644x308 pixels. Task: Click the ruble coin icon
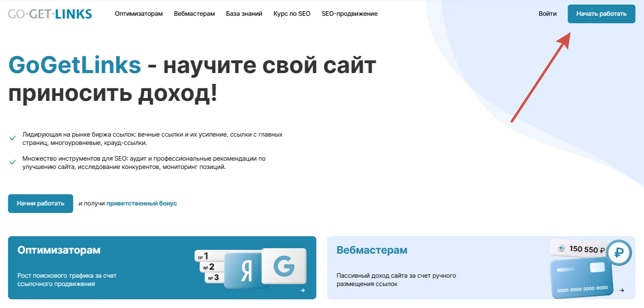(x=619, y=252)
